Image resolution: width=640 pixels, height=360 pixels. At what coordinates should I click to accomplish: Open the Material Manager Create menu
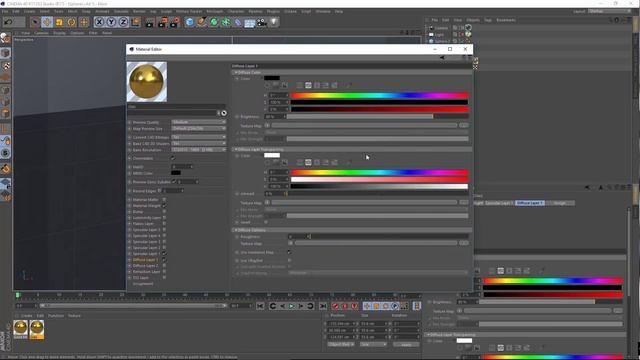pos(27,316)
